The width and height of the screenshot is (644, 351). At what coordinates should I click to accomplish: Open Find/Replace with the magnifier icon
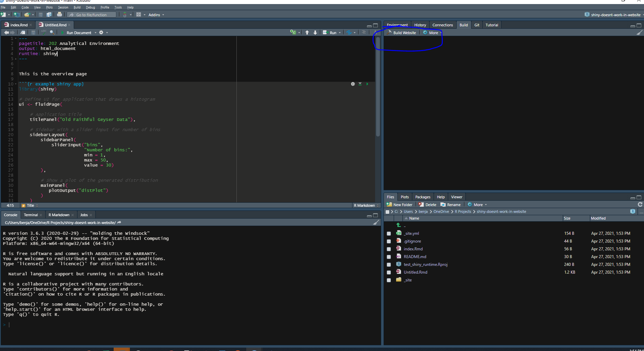click(x=52, y=32)
